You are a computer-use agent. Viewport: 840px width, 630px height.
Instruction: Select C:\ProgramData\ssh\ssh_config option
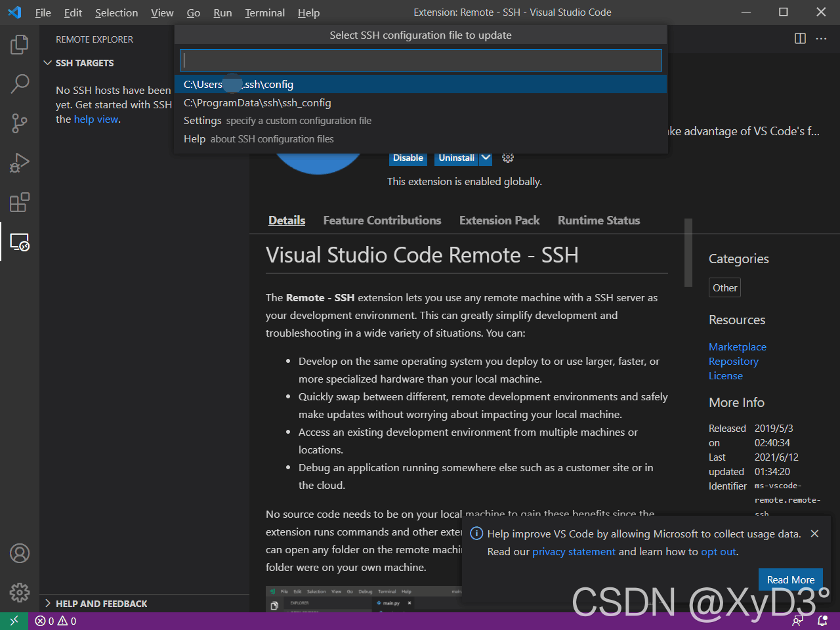pyautogui.click(x=421, y=102)
